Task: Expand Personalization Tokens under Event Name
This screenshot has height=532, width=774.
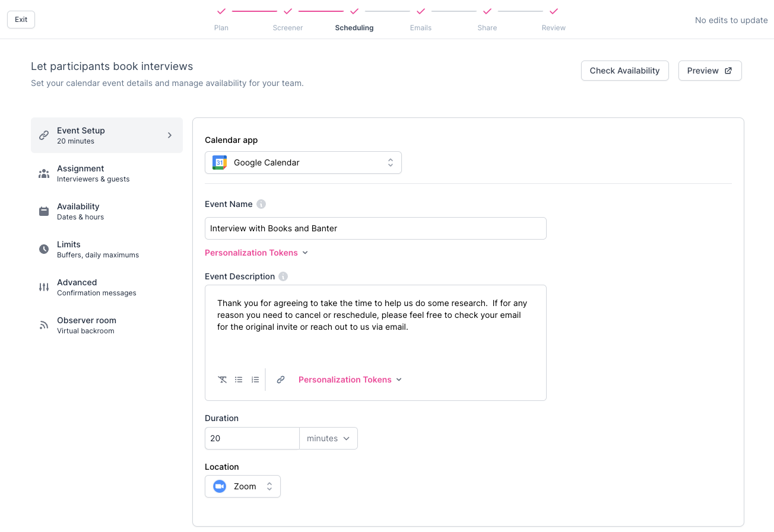Action: point(256,253)
